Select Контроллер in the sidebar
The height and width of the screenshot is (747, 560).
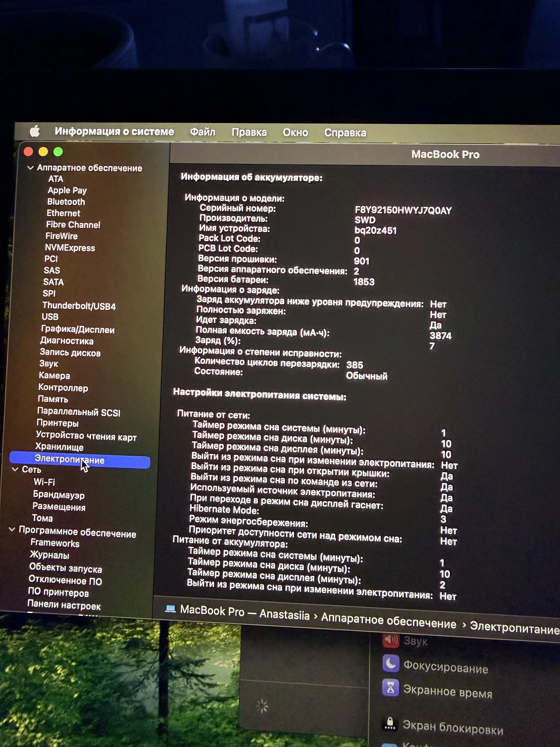point(63,388)
